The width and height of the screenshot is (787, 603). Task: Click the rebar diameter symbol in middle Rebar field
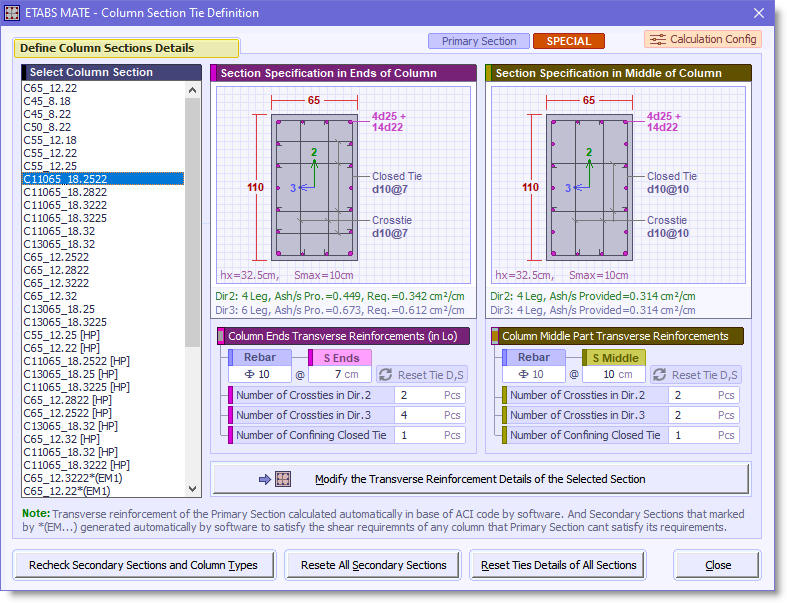tap(523, 374)
